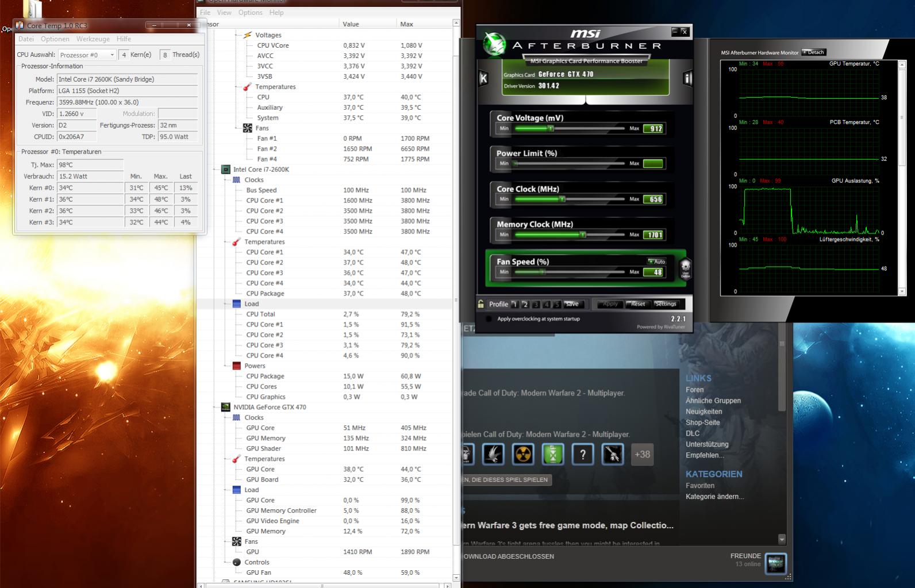Open the View menu in Open Hardware Monitor

click(x=224, y=13)
